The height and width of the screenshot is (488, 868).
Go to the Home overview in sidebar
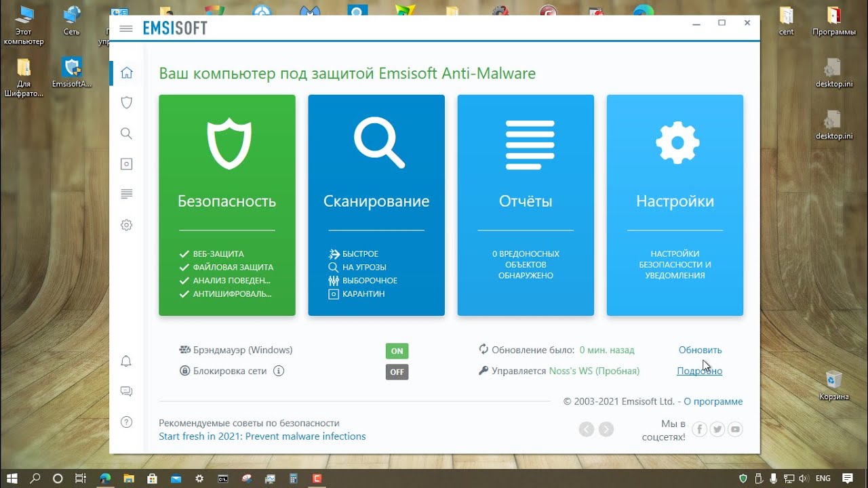(126, 73)
